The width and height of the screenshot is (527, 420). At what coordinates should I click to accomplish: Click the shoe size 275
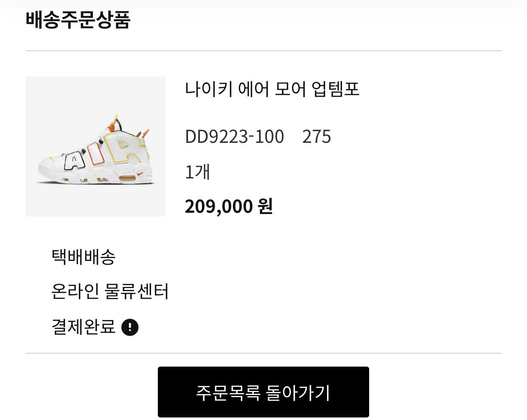[317, 137]
